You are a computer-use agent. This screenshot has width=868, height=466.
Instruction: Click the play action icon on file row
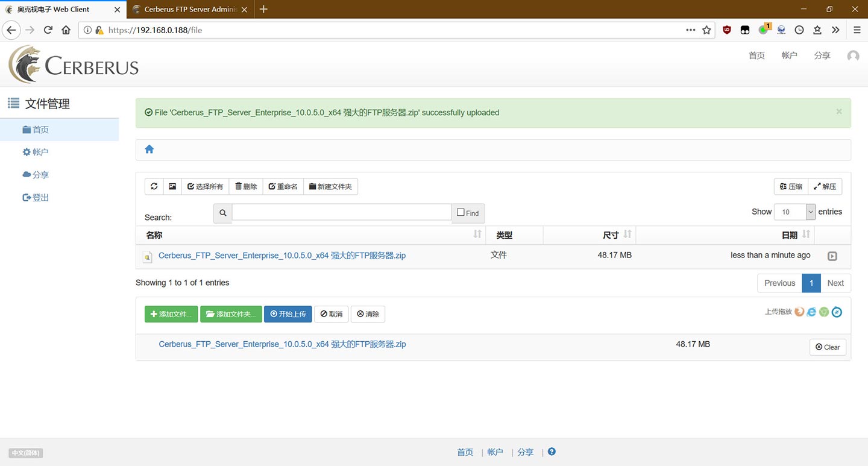pos(832,256)
